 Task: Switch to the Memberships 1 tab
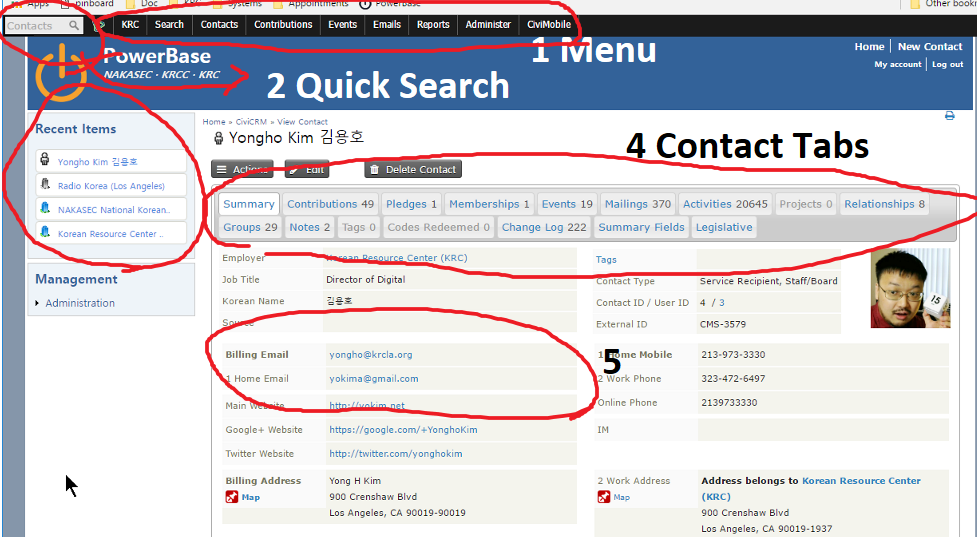tap(489, 204)
